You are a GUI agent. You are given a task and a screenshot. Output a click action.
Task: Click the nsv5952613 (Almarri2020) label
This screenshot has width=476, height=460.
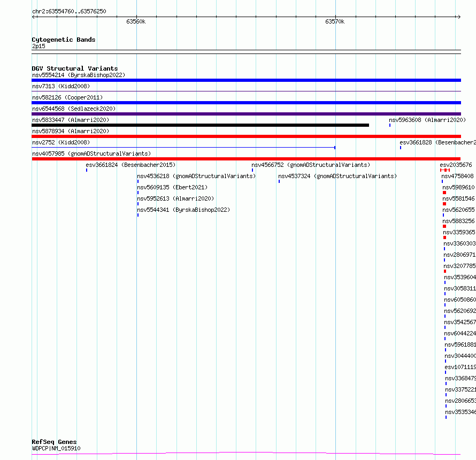[175, 198]
